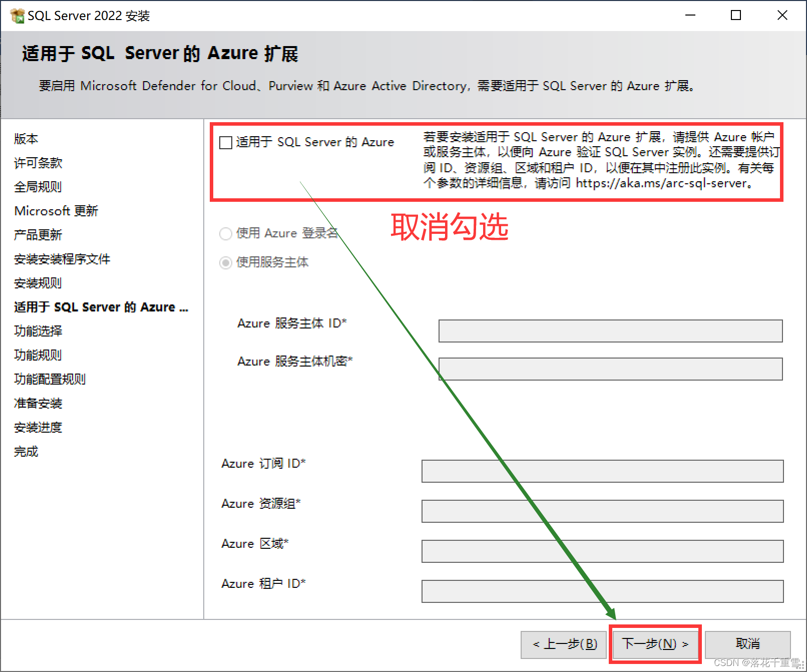Select the 产品更新 step in the sidebar
Image resolution: width=807 pixels, height=672 pixels.
38,235
